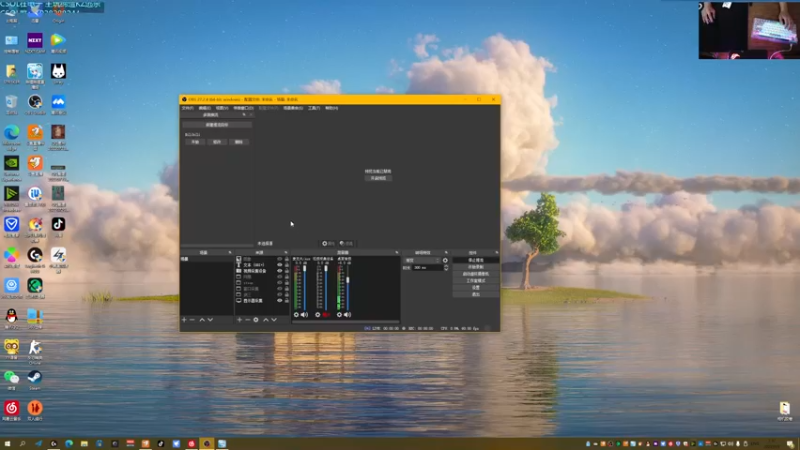Toggle visibility of 显示器采集 source
The height and width of the screenshot is (450, 800).
[x=280, y=301]
